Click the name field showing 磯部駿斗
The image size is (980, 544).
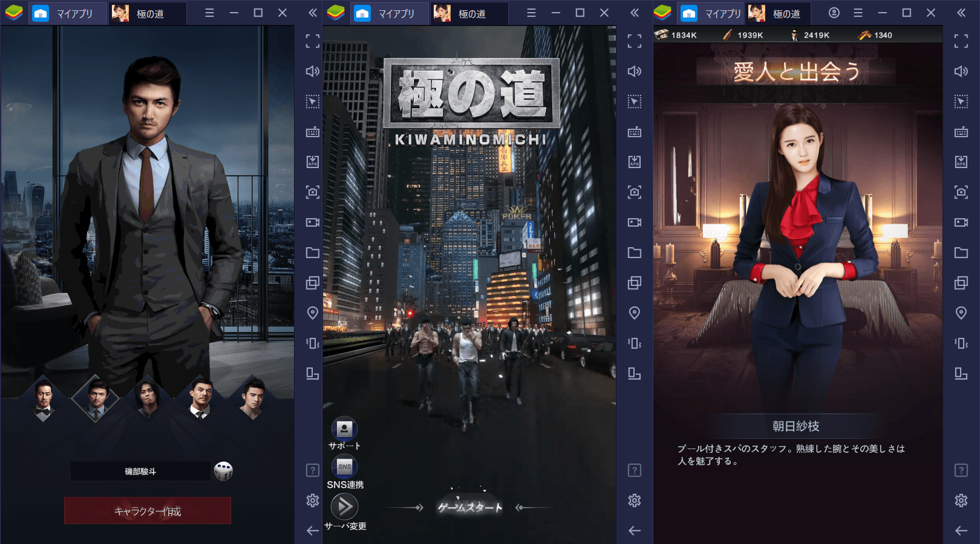tap(140, 471)
